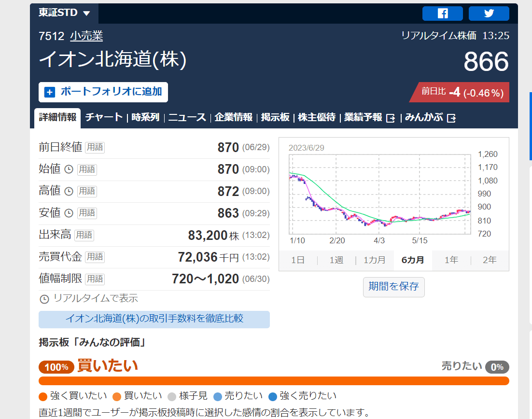The height and width of the screenshot is (419, 532).
Task: Set chart period to 6カ月
Action: [x=413, y=260]
